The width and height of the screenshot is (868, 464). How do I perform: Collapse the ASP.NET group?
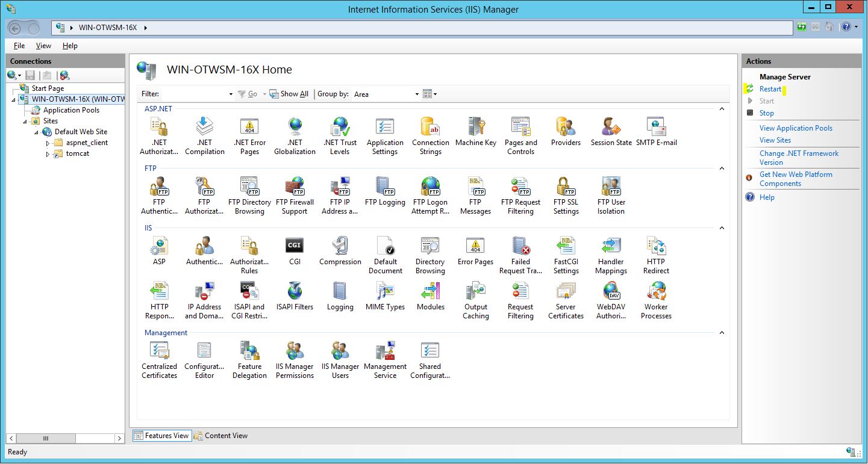click(x=722, y=109)
